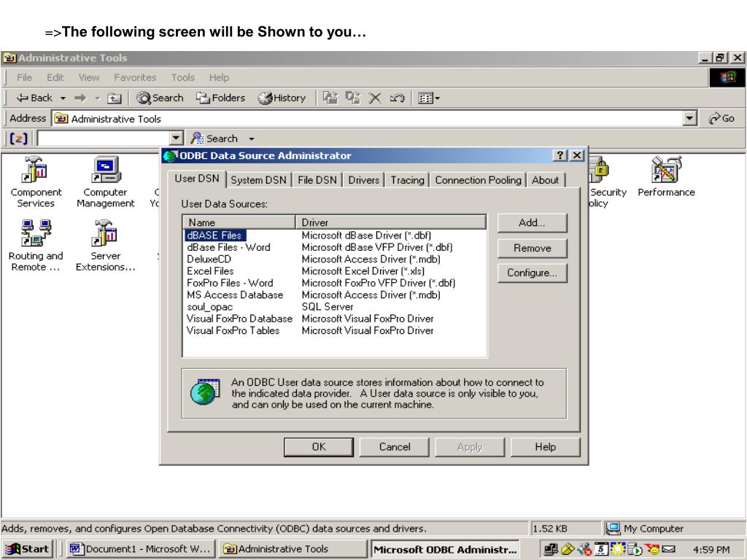747x560 pixels.
Task: Click the dialog question mark help icon
Action: click(x=560, y=155)
